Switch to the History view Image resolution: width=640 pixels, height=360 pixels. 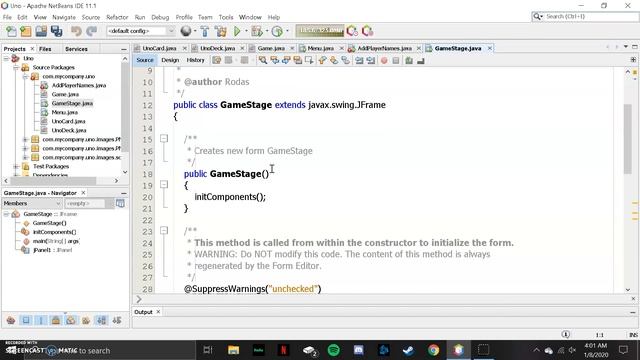pos(195,60)
